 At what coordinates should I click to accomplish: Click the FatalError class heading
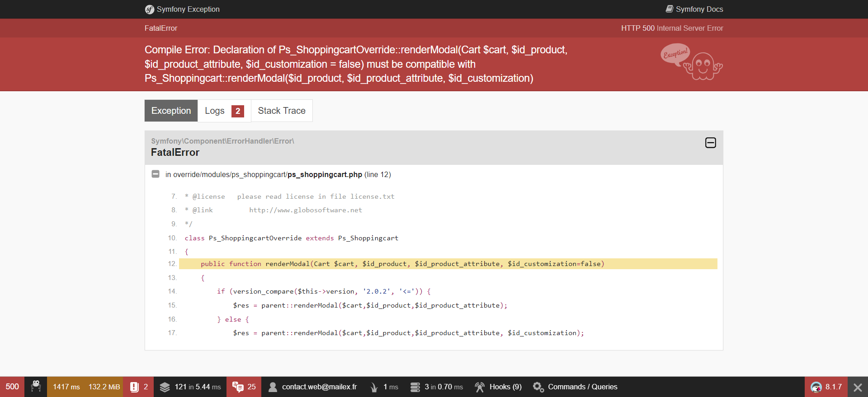pyautogui.click(x=175, y=152)
